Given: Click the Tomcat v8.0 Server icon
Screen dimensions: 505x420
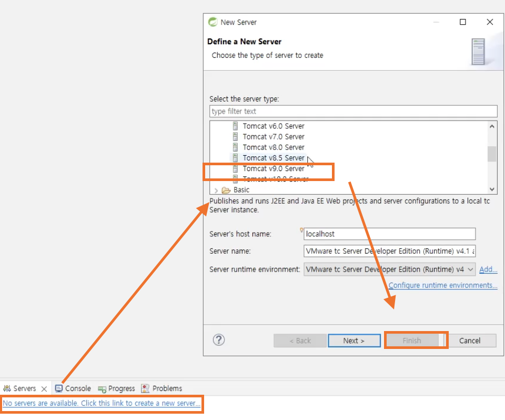Looking at the screenshot, I should 236,147.
